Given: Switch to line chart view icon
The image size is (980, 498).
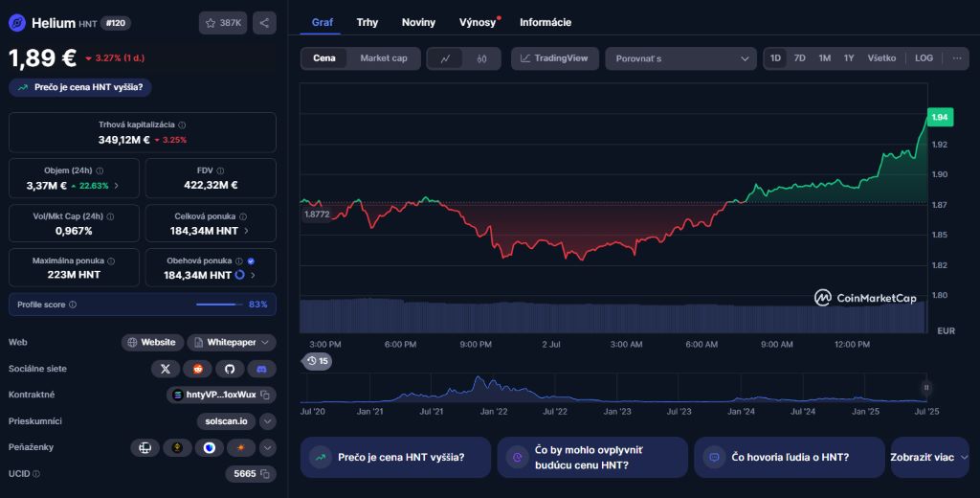Looking at the screenshot, I should 445,58.
